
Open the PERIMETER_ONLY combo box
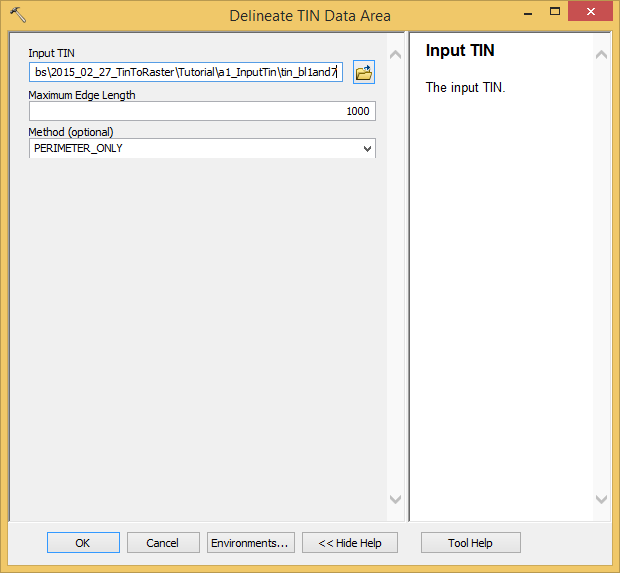(x=202, y=148)
